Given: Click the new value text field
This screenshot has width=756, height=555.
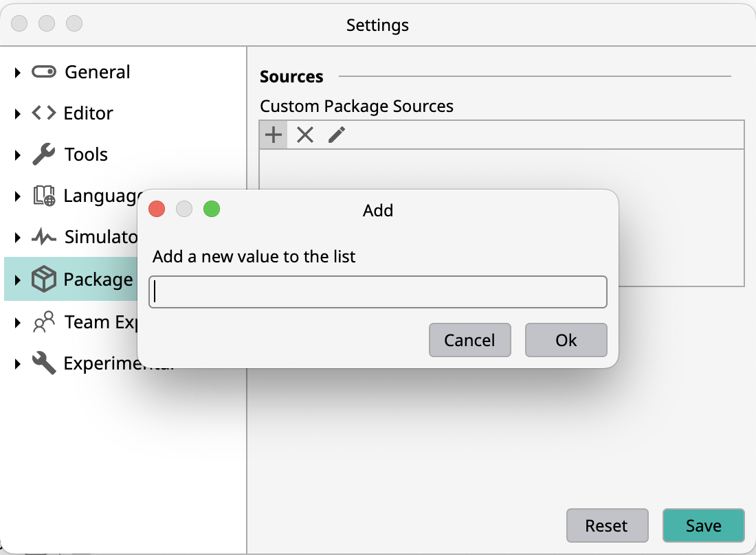Looking at the screenshot, I should [x=377, y=291].
